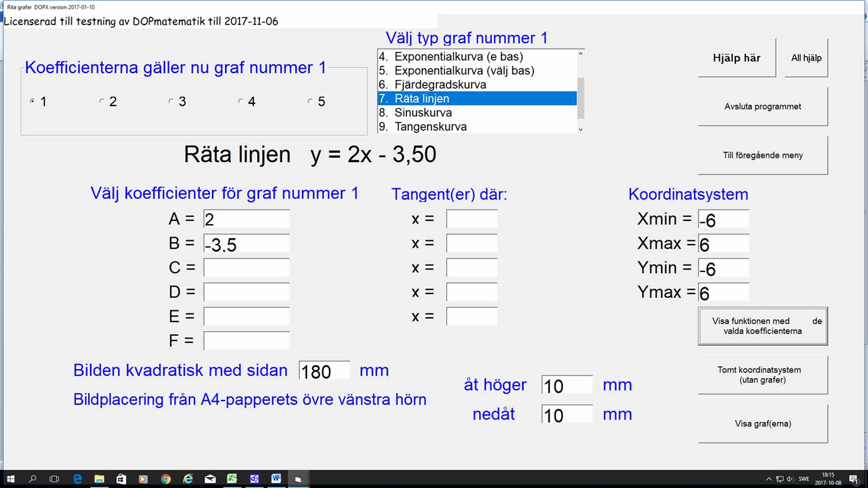The height and width of the screenshot is (488, 868).
Task: Show hidden system tray icons chevron
Action: pos(769,479)
